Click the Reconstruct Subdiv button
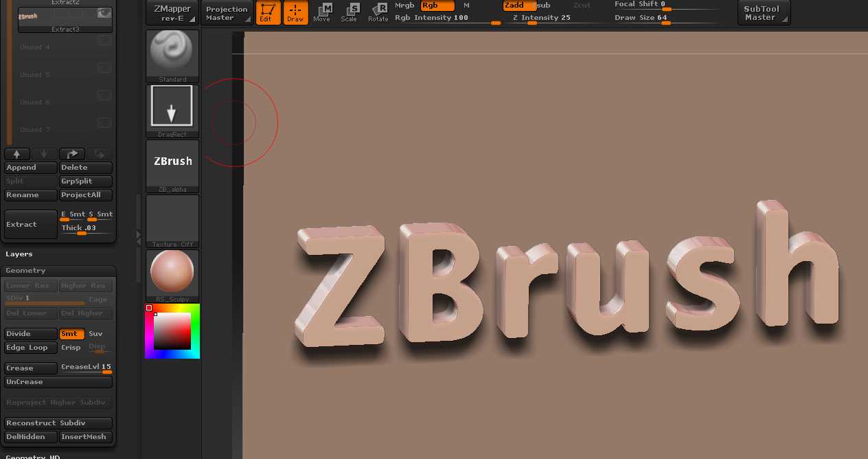Viewport: 868px width, 459px height. [58, 423]
